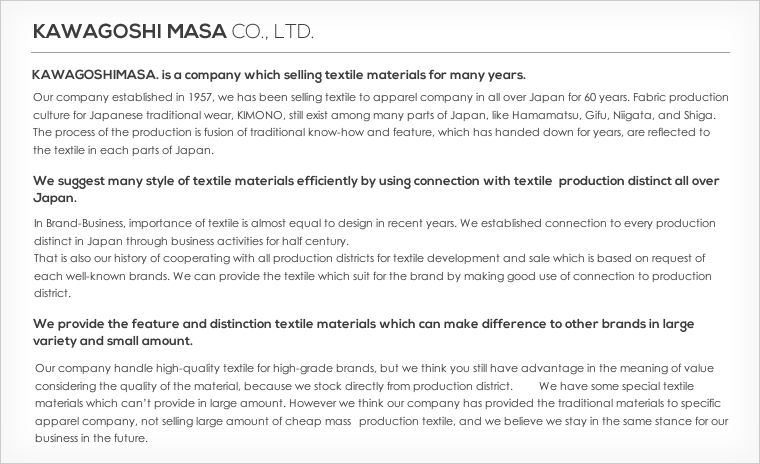760x464 pixels.
Task: Click the 'We suggest many style' heading
Action: pos(376,189)
